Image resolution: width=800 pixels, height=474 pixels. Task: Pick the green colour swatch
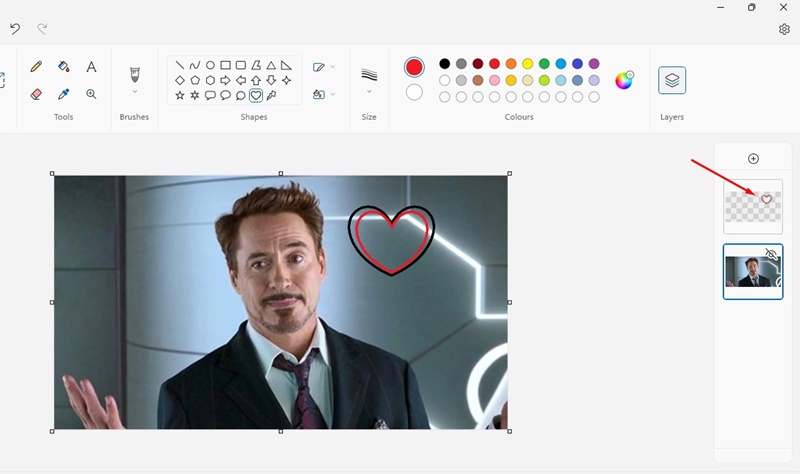(544, 64)
